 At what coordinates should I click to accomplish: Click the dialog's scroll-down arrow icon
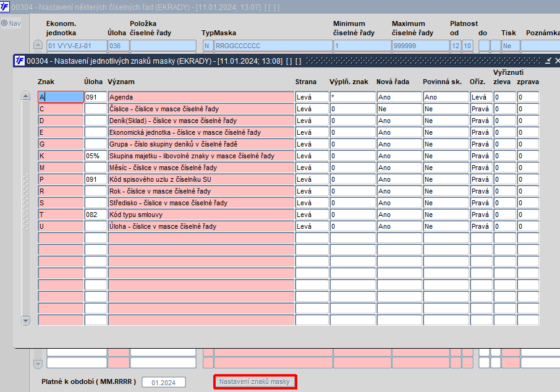[26, 320]
